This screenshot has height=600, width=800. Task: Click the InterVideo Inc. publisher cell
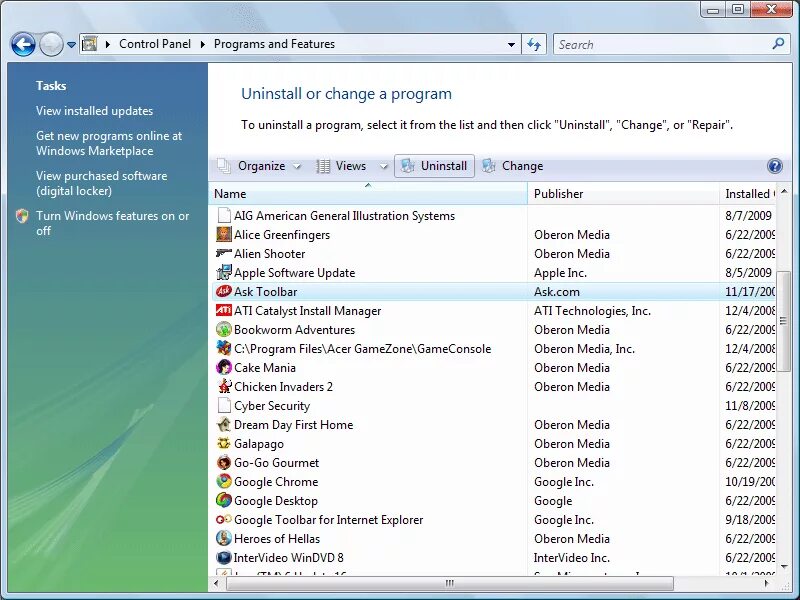click(x=572, y=558)
